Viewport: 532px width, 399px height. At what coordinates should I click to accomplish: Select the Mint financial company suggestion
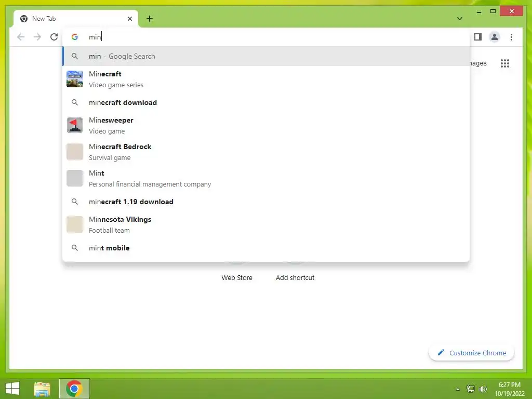click(267, 179)
